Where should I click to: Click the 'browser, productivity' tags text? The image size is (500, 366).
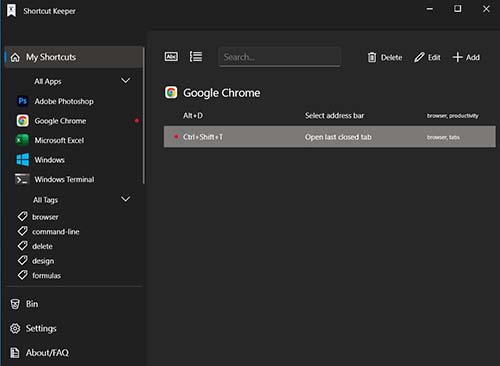(453, 116)
